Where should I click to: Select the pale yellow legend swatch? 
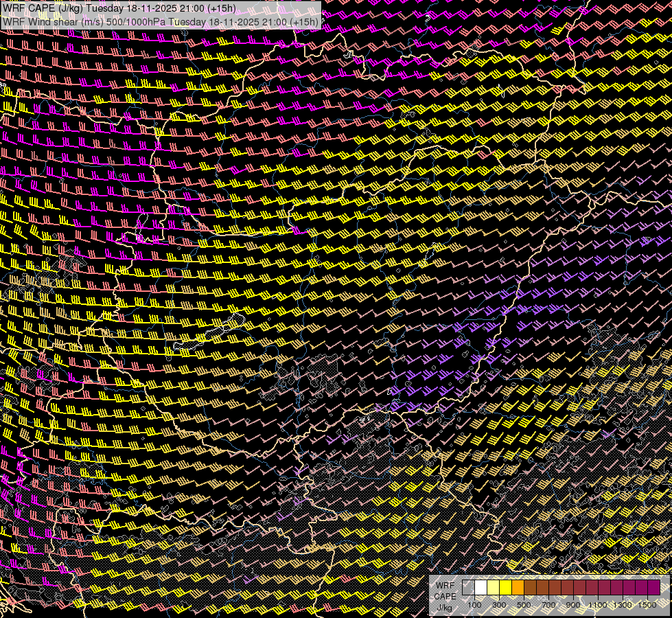494,588
